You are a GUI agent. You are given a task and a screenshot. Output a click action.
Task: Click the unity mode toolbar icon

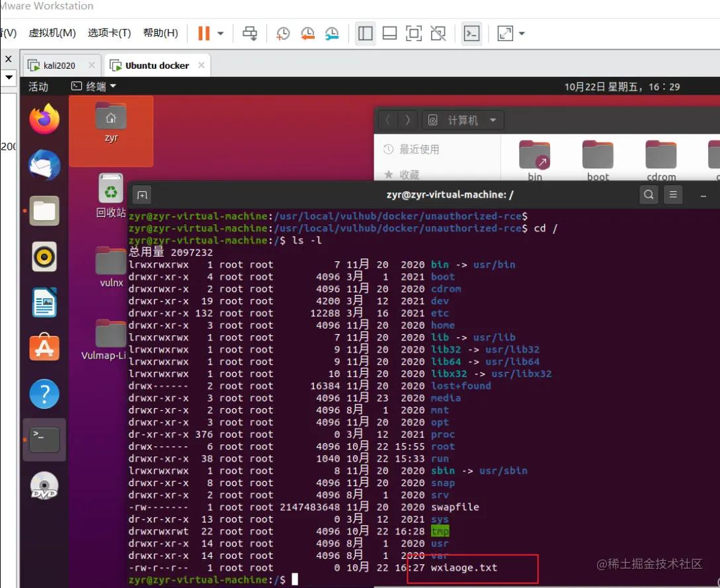point(438,33)
